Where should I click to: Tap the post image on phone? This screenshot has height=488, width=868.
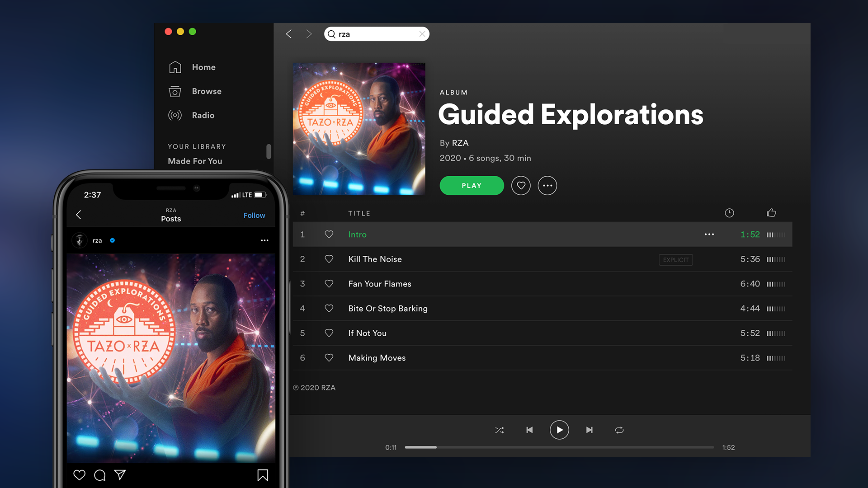tap(171, 358)
